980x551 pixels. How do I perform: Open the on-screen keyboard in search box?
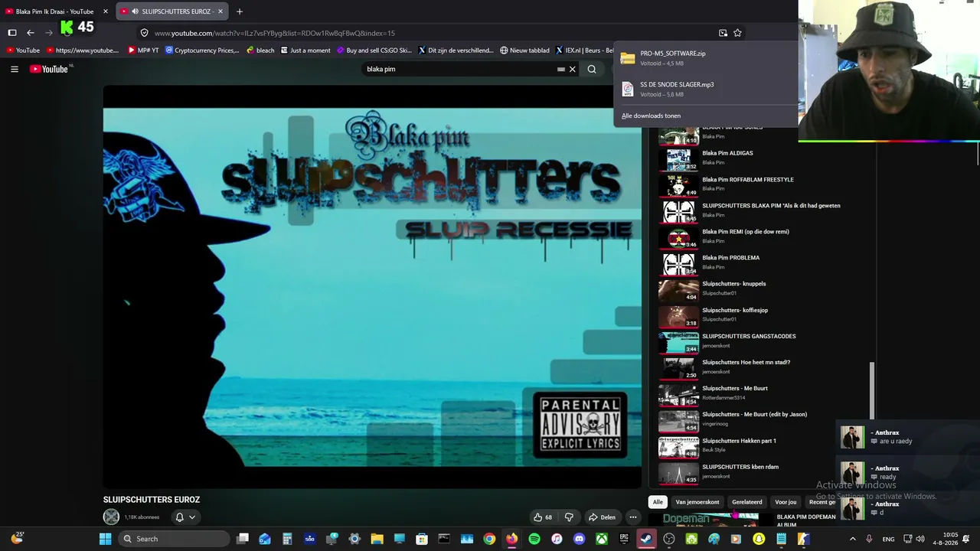(x=561, y=69)
